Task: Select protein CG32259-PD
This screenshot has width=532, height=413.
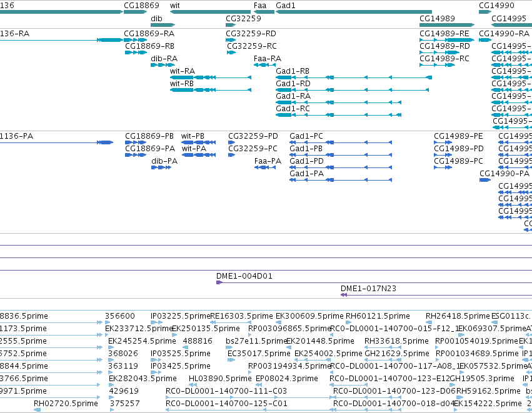Action: point(232,142)
